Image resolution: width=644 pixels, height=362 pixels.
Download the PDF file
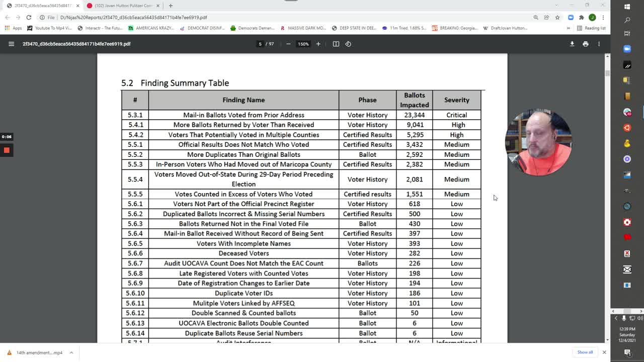572,44
